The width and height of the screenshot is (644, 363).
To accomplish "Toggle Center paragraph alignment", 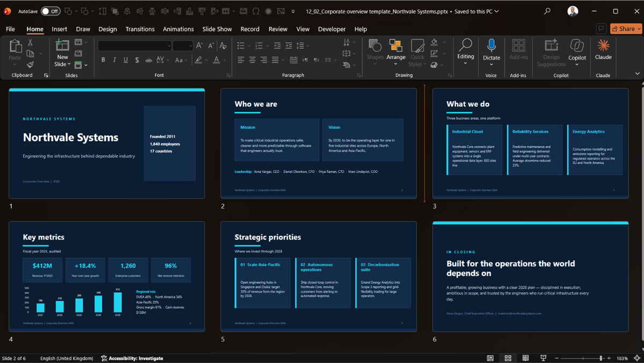I will tap(252, 60).
